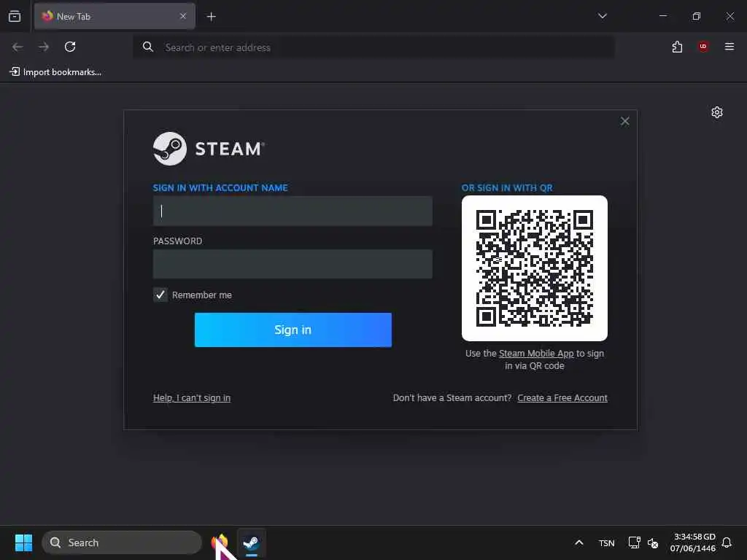Open the new tab page settings gear
This screenshot has height=560, width=747.
coord(716,112)
